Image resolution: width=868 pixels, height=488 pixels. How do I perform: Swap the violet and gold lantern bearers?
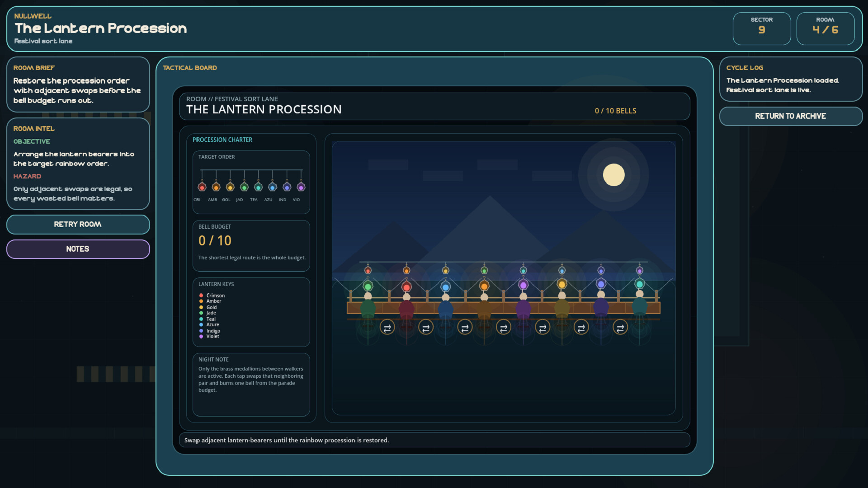tap(542, 328)
